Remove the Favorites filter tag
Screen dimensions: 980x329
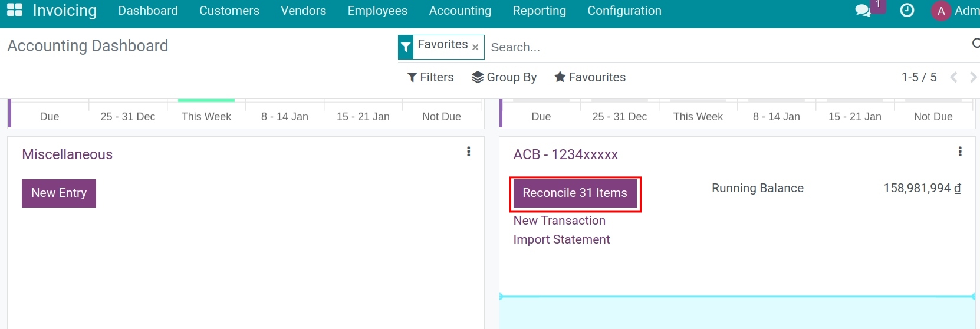click(475, 47)
